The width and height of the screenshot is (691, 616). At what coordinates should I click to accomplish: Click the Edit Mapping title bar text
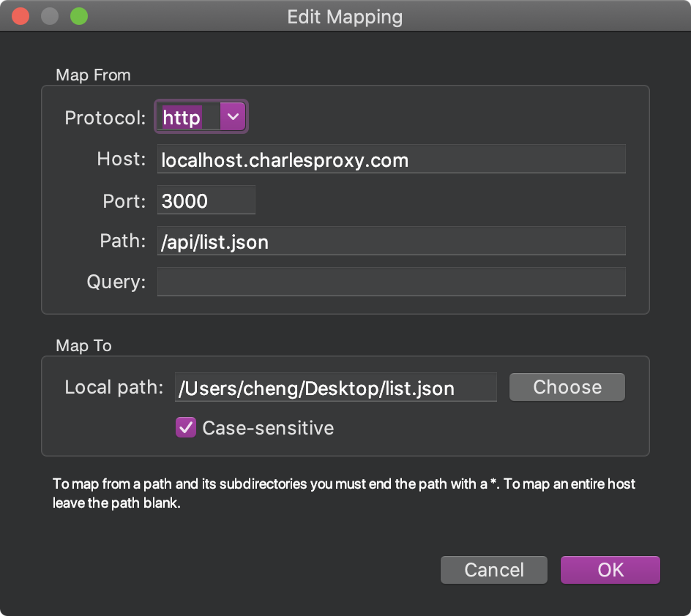coord(345,17)
